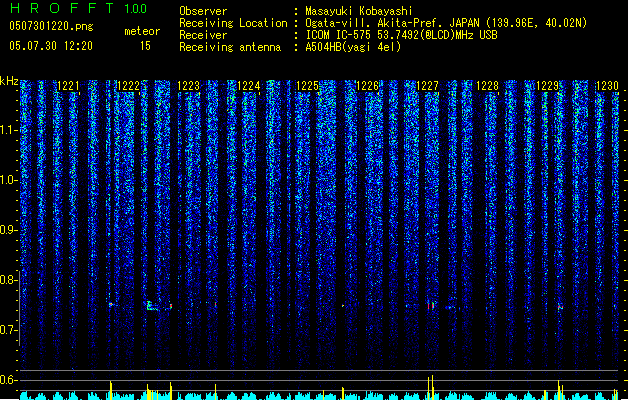Click the A504HB(yagi 4el) antenna text
Screen dimensions: 629x400
coord(353,47)
